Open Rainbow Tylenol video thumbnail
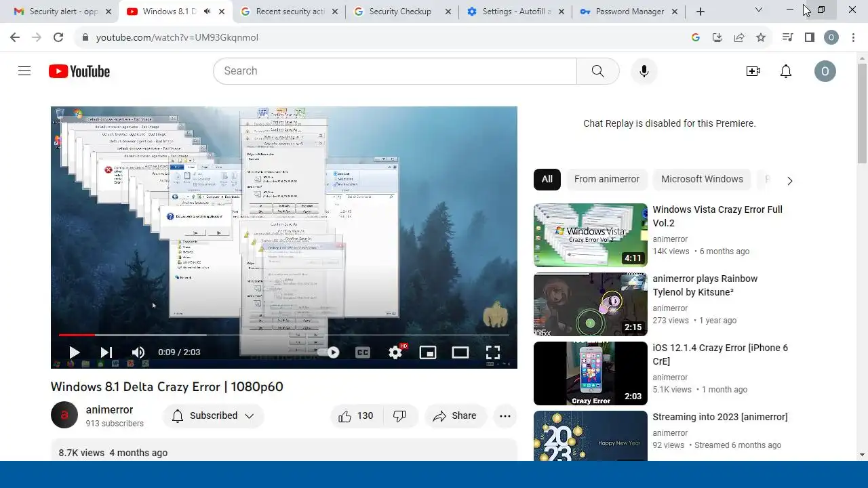 point(591,304)
